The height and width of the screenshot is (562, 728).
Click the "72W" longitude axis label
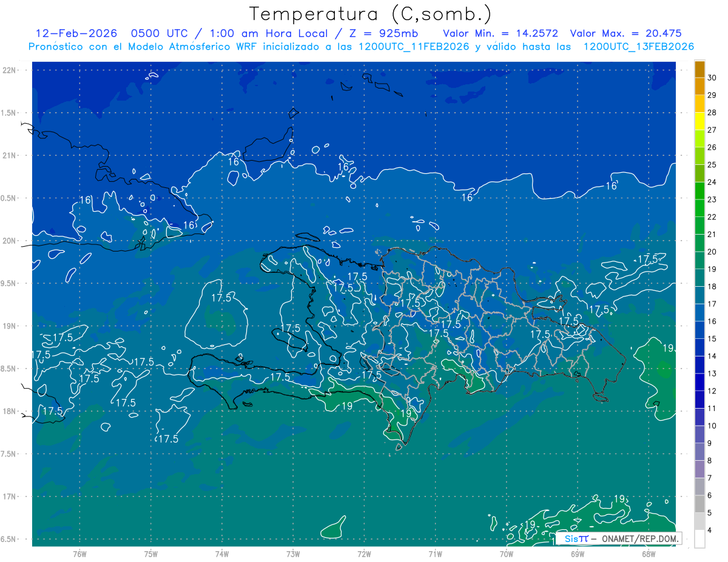[x=364, y=554]
